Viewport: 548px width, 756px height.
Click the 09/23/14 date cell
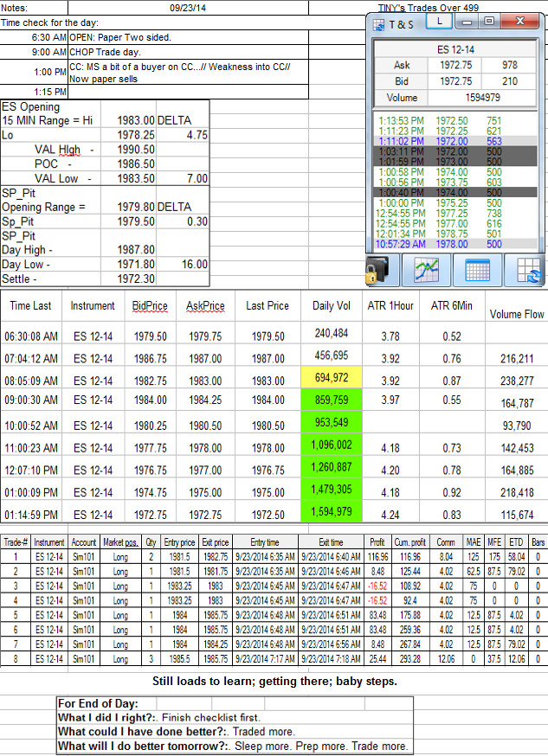(x=188, y=8)
